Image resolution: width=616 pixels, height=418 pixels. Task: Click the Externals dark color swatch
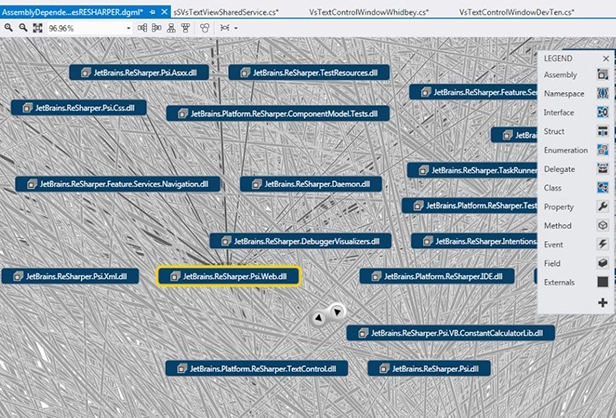pos(603,282)
